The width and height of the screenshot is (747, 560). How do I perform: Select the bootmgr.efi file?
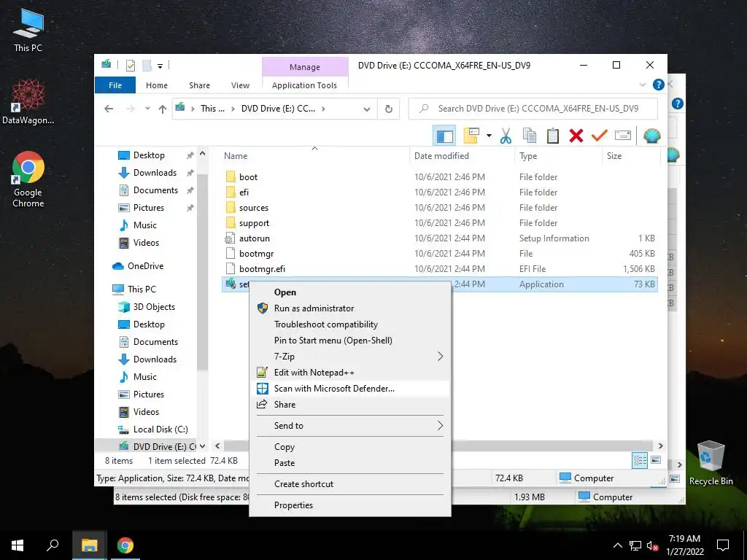coord(262,268)
